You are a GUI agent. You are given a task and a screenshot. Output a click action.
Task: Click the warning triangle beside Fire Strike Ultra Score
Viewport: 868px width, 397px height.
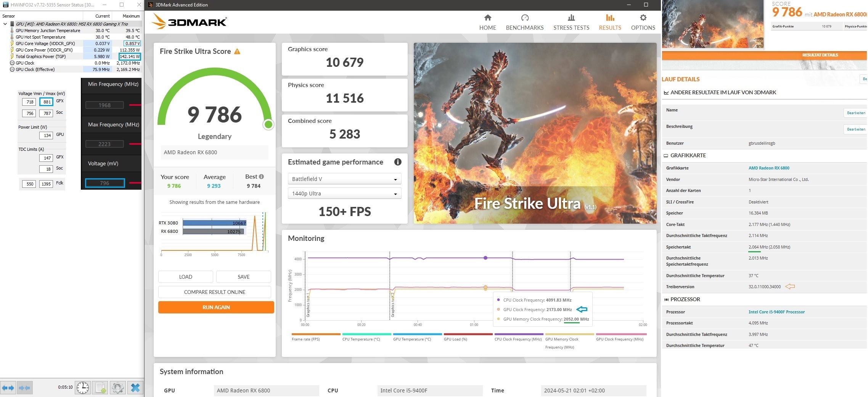point(237,52)
